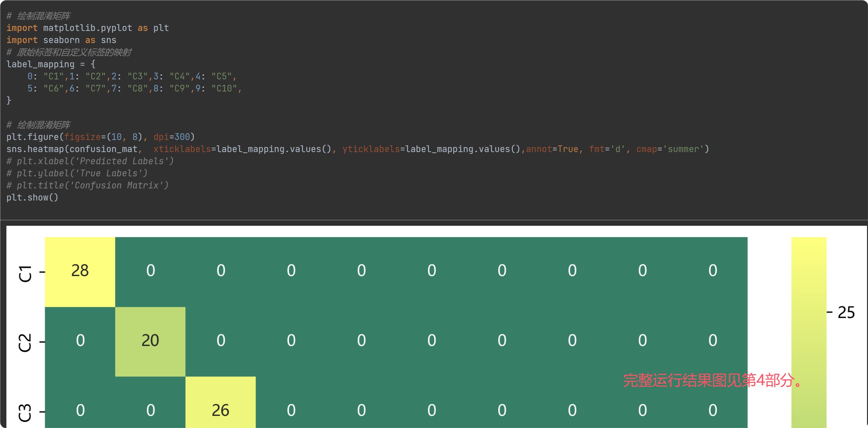Click the dpi=300 argument

click(172, 137)
